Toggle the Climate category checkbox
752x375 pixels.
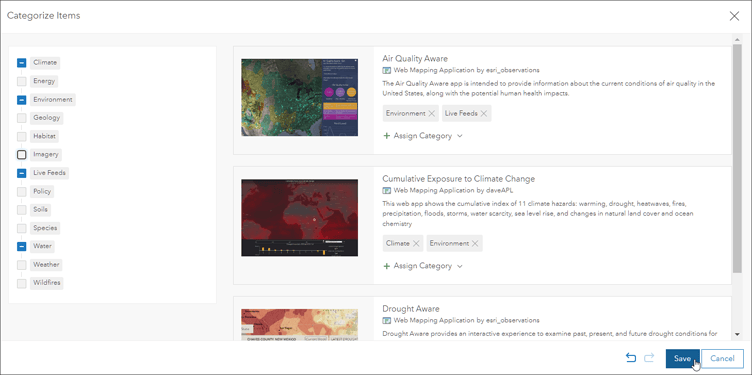coord(22,62)
